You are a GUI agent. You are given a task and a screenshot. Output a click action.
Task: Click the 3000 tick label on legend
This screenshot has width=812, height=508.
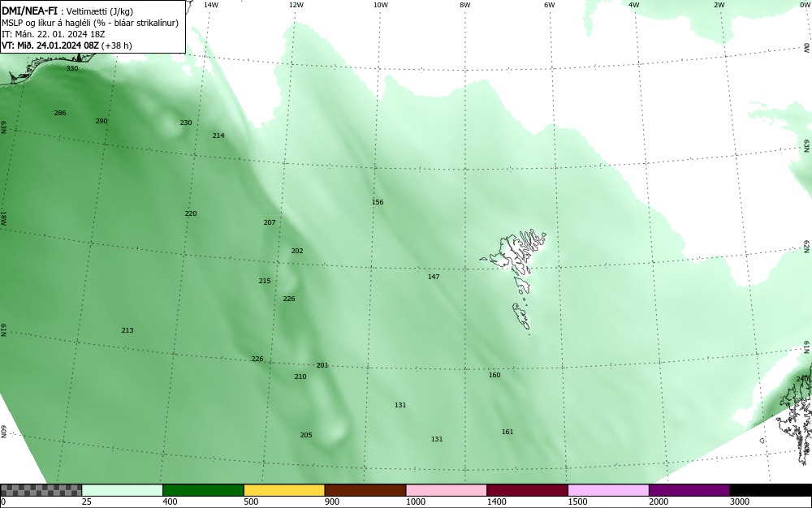[x=740, y=502]
